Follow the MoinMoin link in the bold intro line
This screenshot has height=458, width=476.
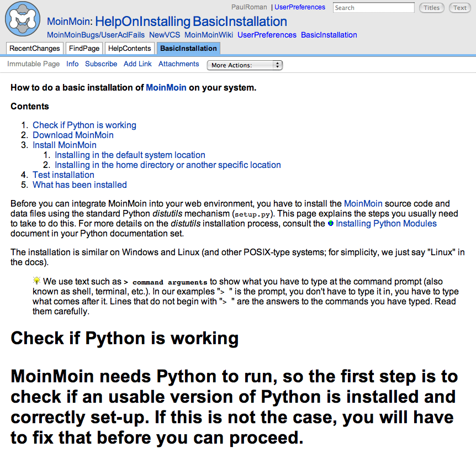(166, 87)
